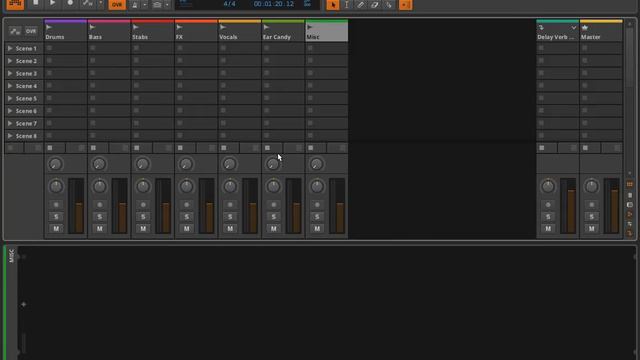The width and height of the screenshot is (640, 360).
Task: Click the transport record button
Action: [x=70, y=3]
